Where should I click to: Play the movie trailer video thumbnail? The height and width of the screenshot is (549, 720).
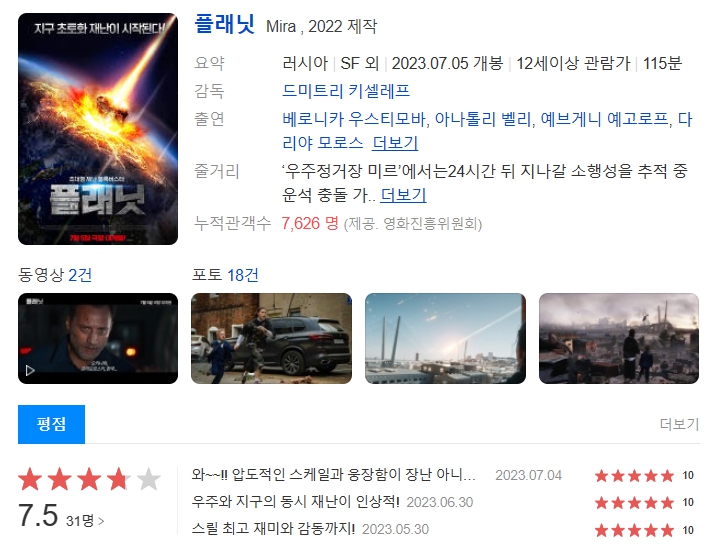pyautogui.click(x=98, y=338)
